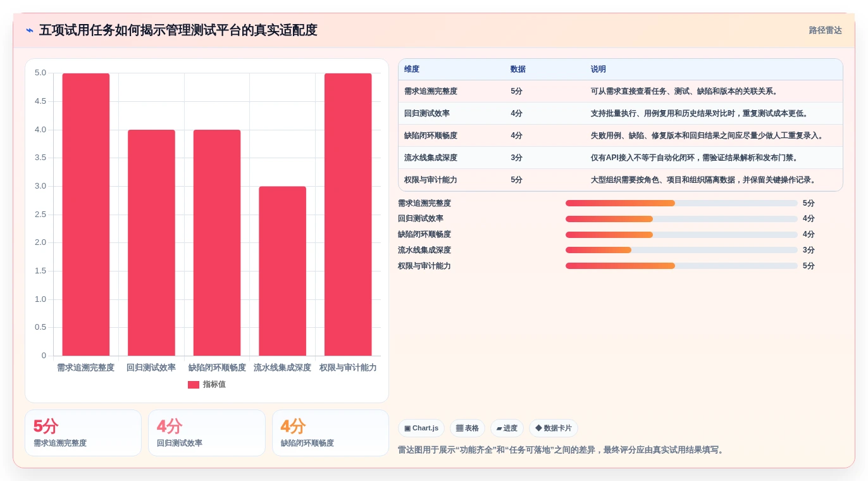Click the 说明 column header
The width and height of the screenshot is (868, 481).
tap(598, 70)
